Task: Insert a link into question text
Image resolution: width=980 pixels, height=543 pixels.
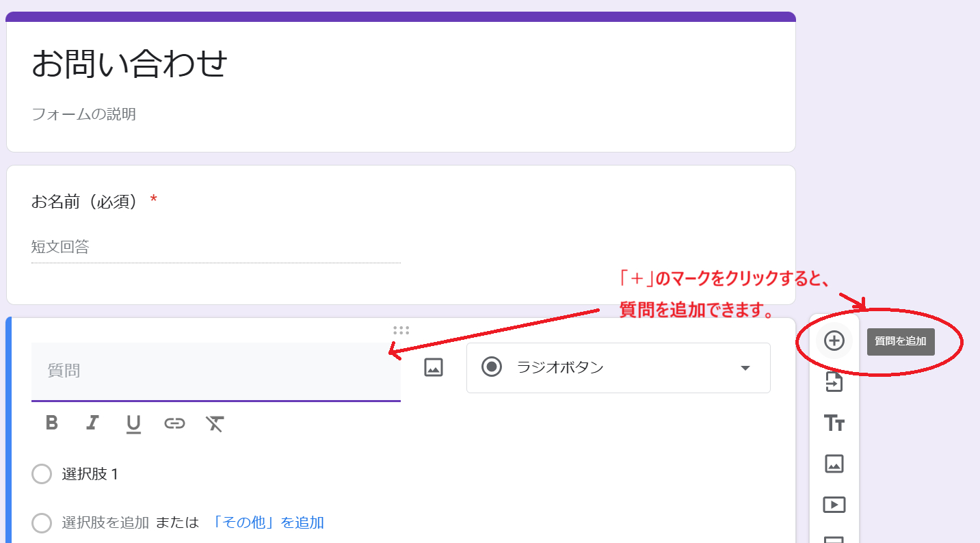Action: 174,423
